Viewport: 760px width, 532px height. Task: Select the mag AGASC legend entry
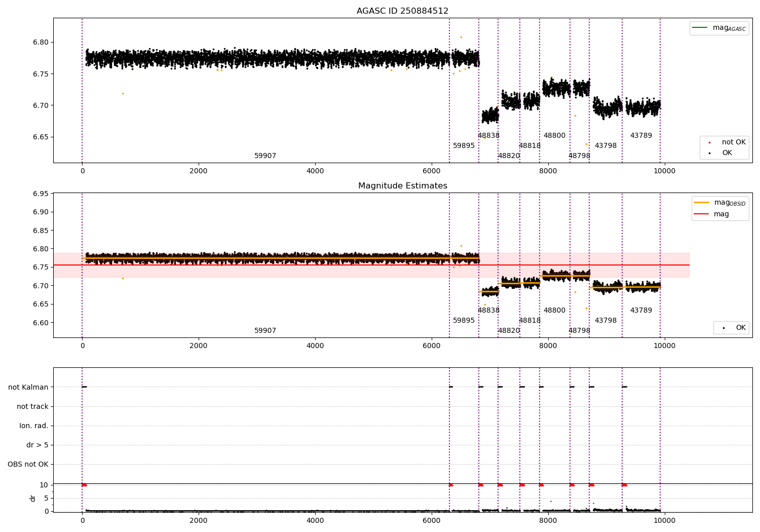click(719, 28)
